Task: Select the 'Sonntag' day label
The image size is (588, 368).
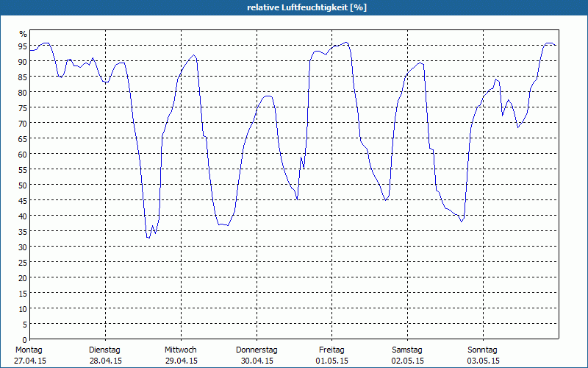Action: pyautogui.click(x=482, y=350)
